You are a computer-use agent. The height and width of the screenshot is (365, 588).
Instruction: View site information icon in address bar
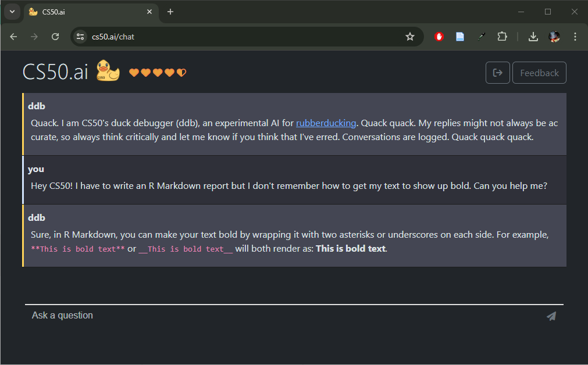80,37
